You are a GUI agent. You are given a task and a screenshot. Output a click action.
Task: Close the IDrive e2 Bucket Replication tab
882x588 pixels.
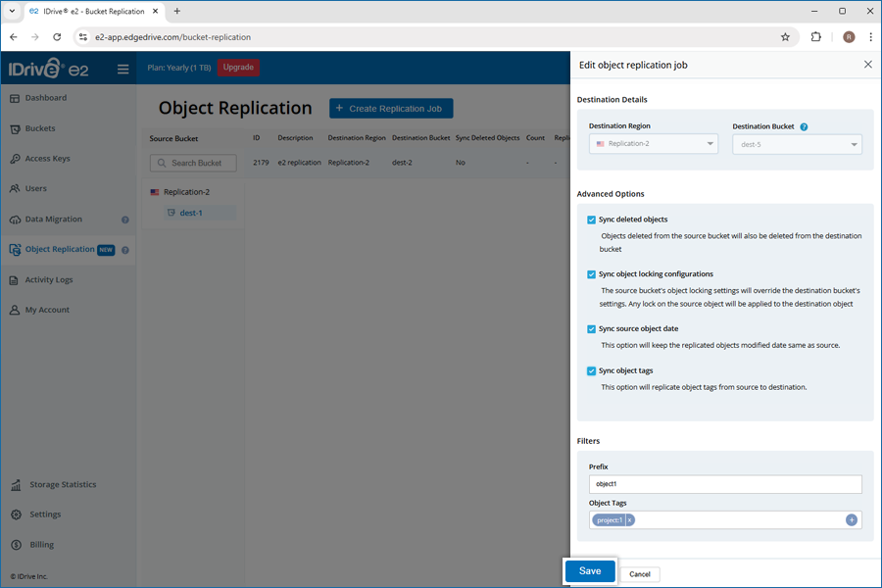[155, 11]
